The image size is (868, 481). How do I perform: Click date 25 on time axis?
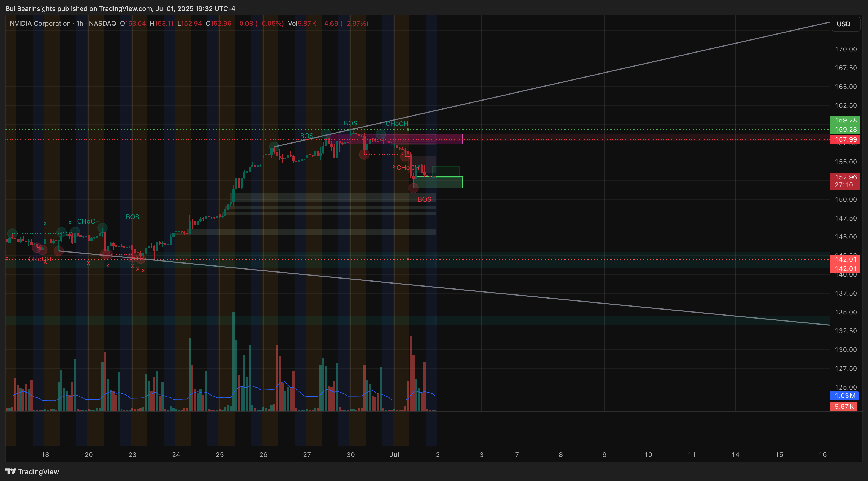point(220,454)
